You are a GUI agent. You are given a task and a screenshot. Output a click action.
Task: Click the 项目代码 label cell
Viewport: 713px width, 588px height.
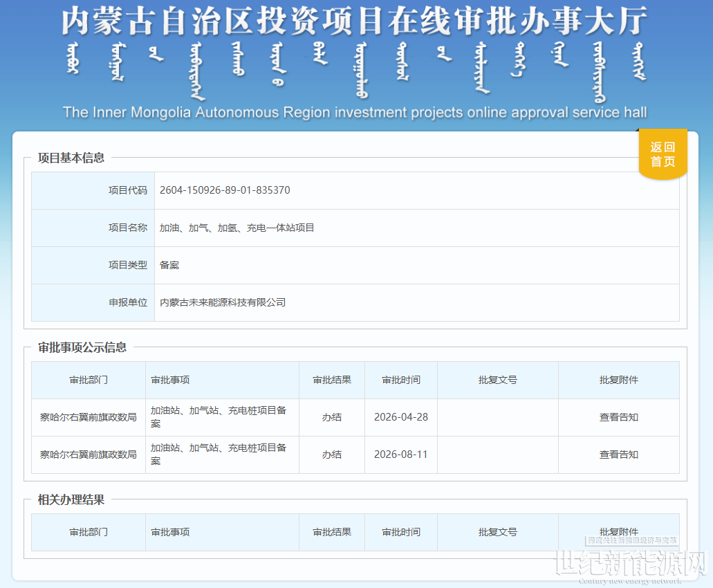point(93,190)
